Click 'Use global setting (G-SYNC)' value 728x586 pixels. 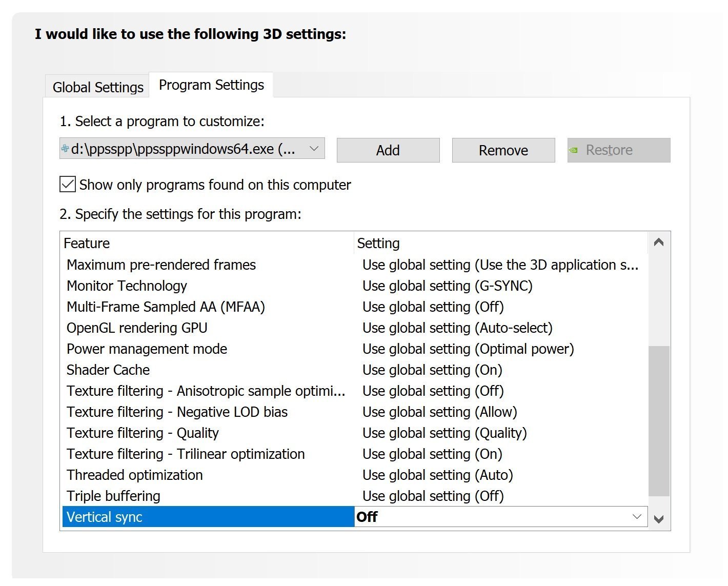448,286
